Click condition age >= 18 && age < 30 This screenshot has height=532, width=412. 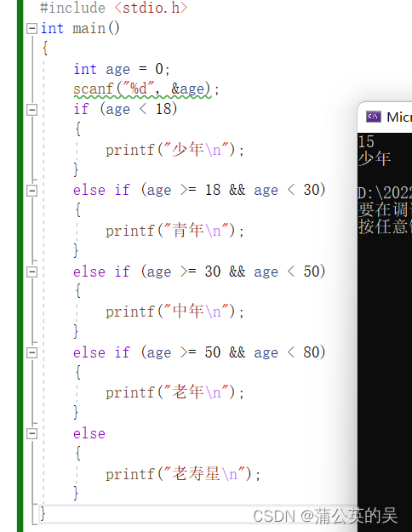coord(233,190)
